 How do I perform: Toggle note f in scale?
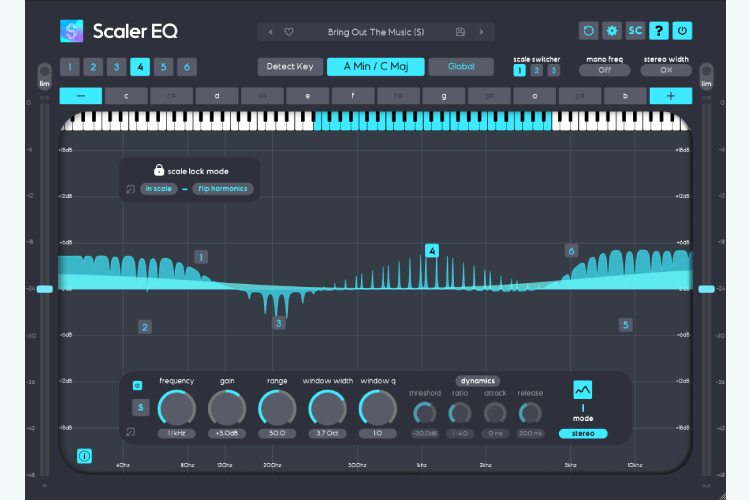(x=353, y=96)
